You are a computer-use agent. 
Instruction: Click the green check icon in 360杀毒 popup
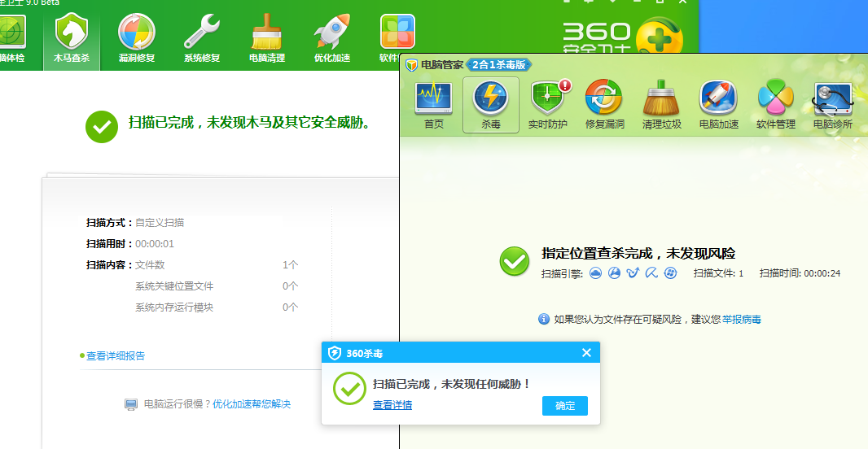(349, 388)
